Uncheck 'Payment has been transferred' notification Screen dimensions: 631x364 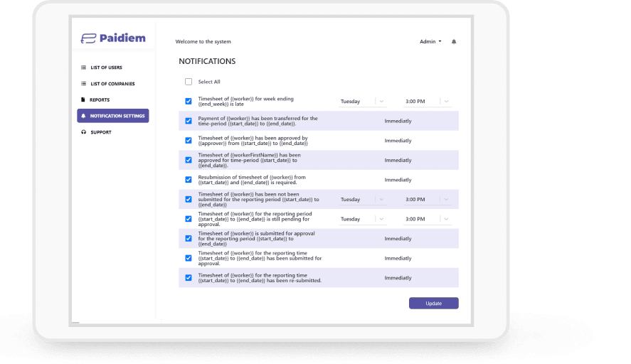[189, 121]
